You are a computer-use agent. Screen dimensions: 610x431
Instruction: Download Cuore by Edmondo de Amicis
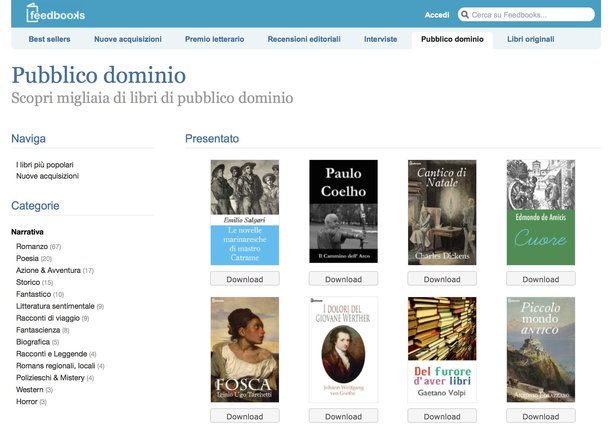tap(541, 279)
